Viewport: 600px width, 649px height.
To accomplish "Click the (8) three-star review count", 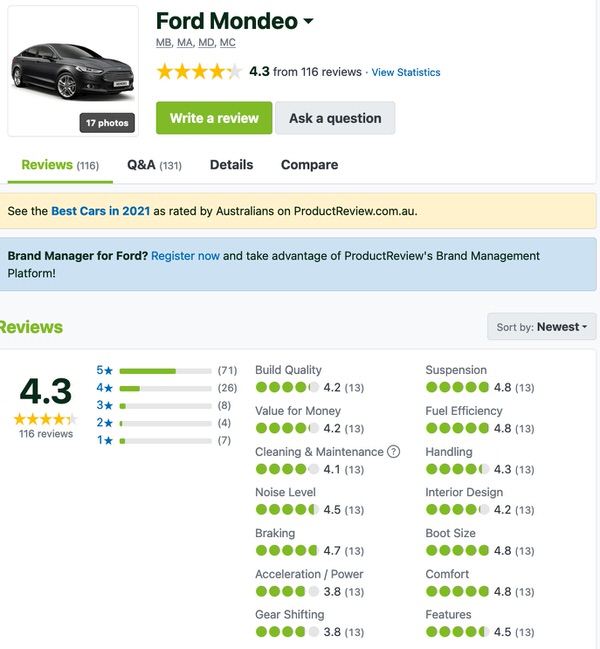I will point(224,405).
